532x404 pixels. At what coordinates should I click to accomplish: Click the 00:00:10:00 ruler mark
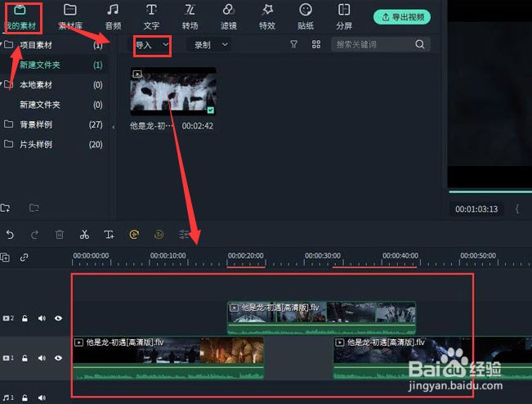(x=168, y=255)
